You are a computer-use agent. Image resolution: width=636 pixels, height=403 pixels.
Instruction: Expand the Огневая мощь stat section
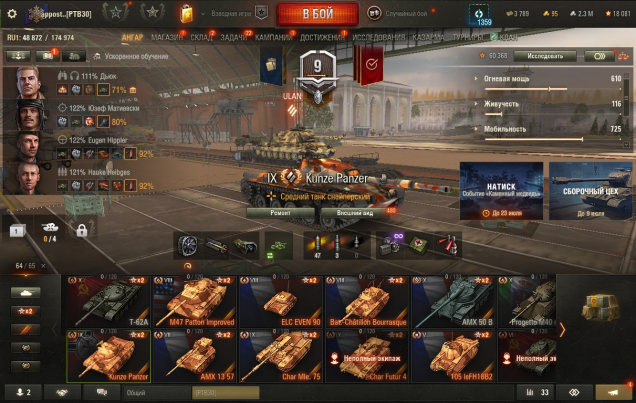[476, 79]
